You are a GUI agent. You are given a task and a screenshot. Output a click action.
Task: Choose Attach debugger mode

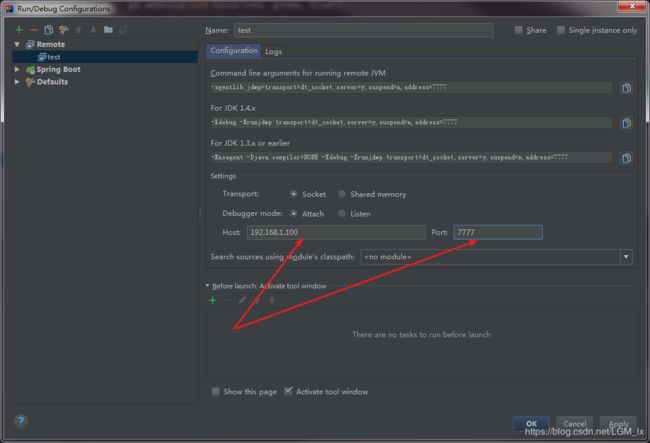[x=293, y=213]
